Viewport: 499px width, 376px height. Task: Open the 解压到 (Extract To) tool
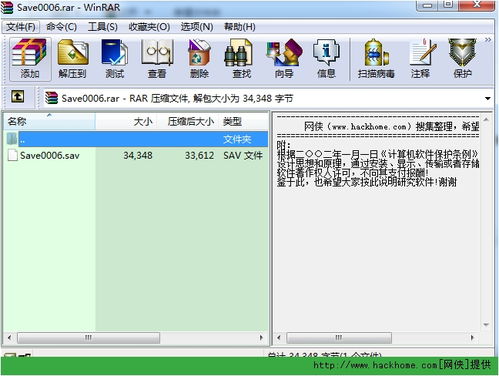point(73,59)
